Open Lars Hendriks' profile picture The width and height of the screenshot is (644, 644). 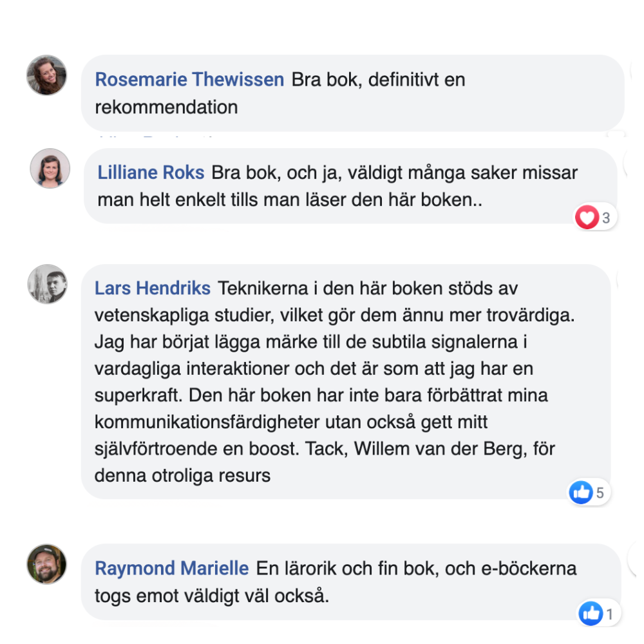click(x=48, y=284)
